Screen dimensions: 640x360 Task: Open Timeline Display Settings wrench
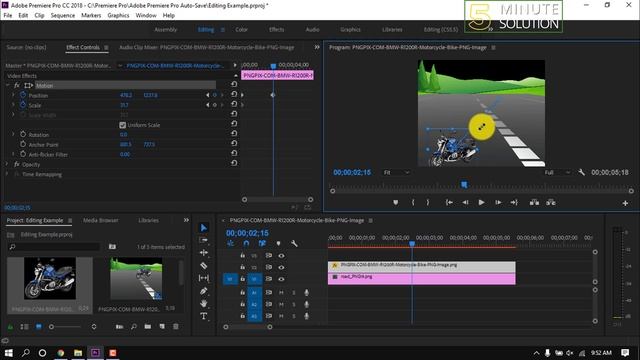(x=294, y=243)
